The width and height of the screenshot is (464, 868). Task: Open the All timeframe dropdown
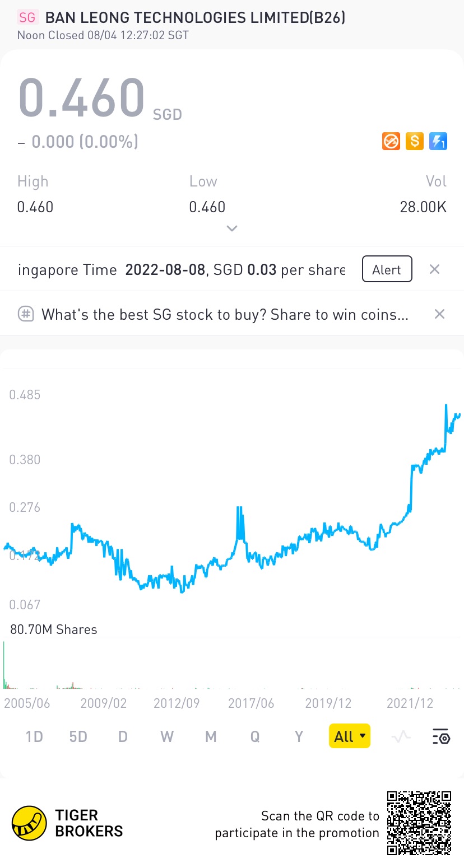pyautogui.click(x=349, y=736)
